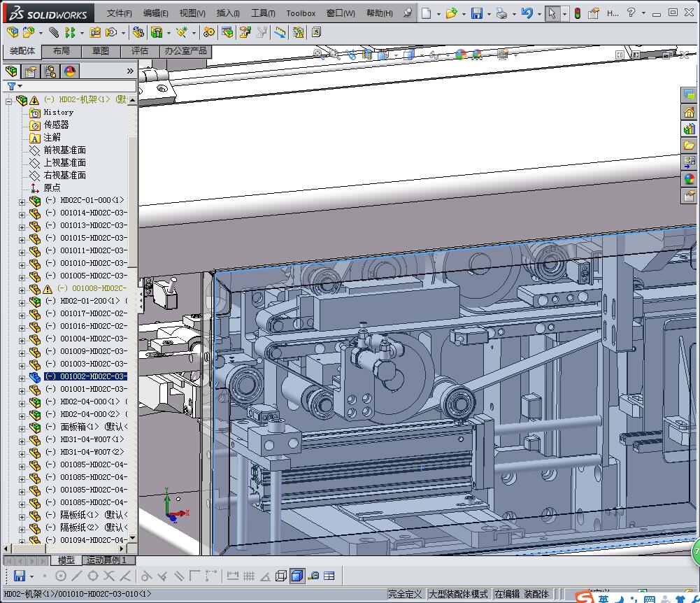This screenshot has height=603, width=700.
Task: Open the 插入 (Insert) menu
Action: pos(228,13)
